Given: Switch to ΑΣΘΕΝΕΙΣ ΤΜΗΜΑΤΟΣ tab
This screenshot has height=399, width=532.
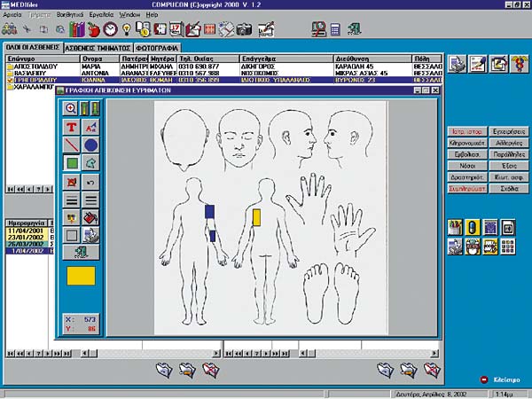Looking at the screenshot, I should 98,48.
